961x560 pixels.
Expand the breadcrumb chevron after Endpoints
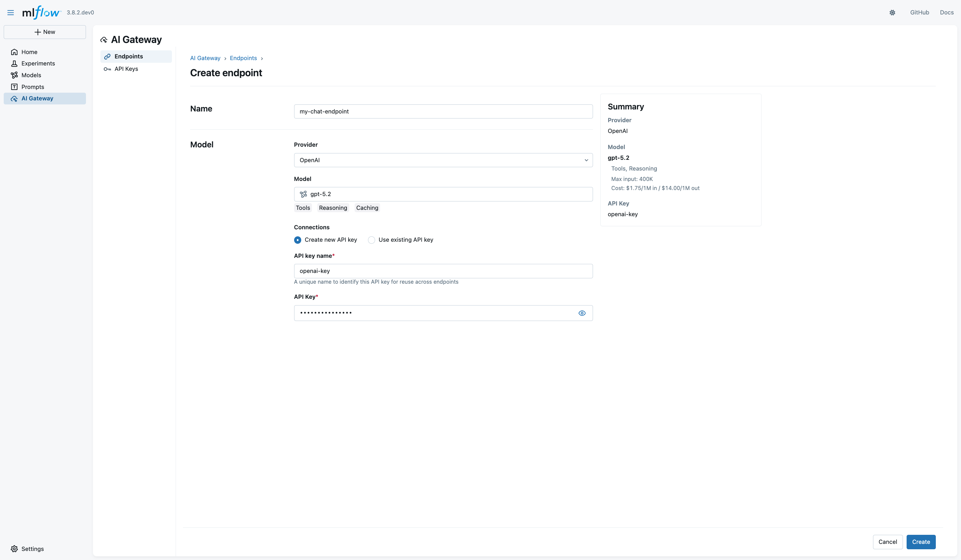(262, 58)
